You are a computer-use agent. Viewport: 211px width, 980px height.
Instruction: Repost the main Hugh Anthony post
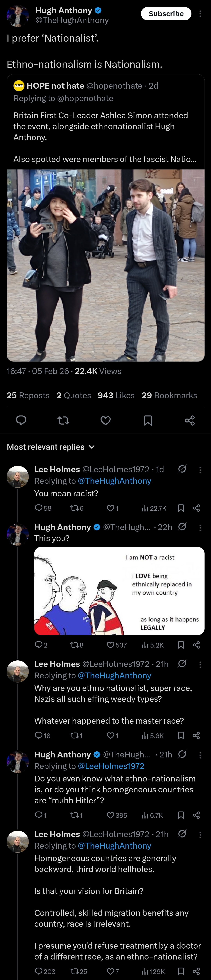63,420
